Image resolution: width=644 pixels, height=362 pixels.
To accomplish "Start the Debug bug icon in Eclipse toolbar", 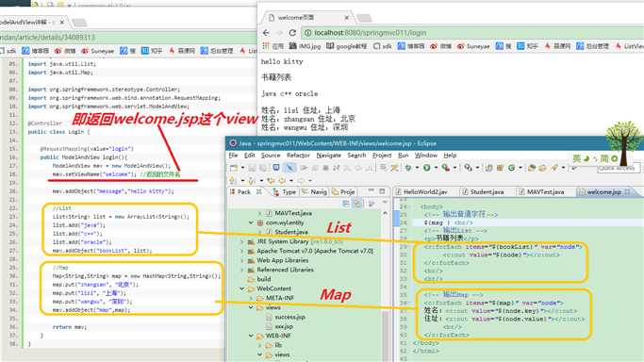I will 408,168.
